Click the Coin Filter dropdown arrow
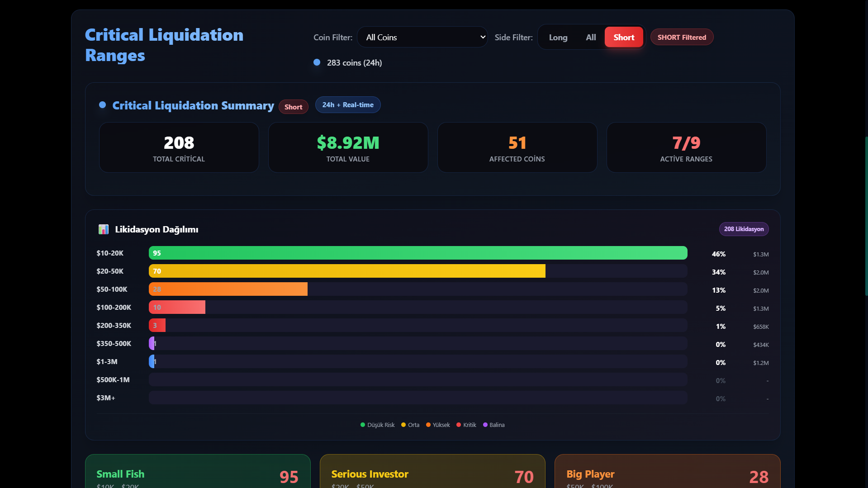Screen dimensions: 868x488 coord(483,37)
